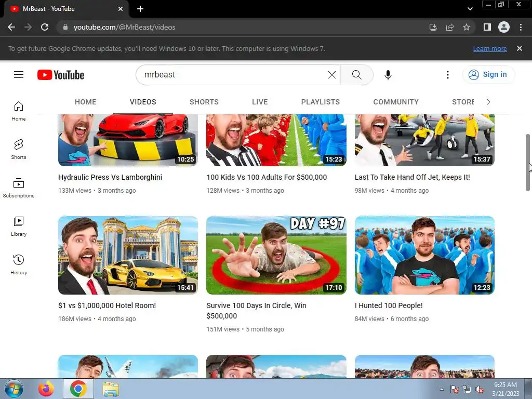This screenshot has width=532, height=399.
Task: Open Action Center flag tray icon
Action: (x=454, y=390)
